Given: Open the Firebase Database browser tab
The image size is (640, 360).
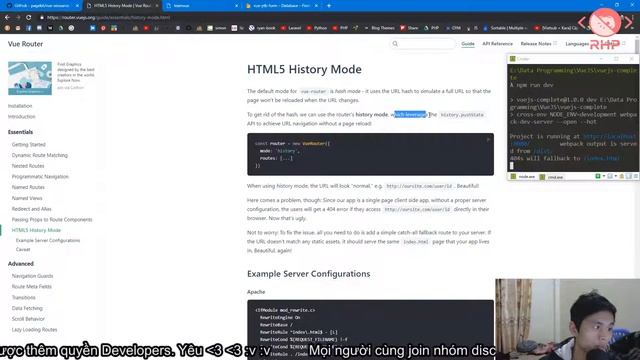Looking at the screenshot, I should pos(281,6).
